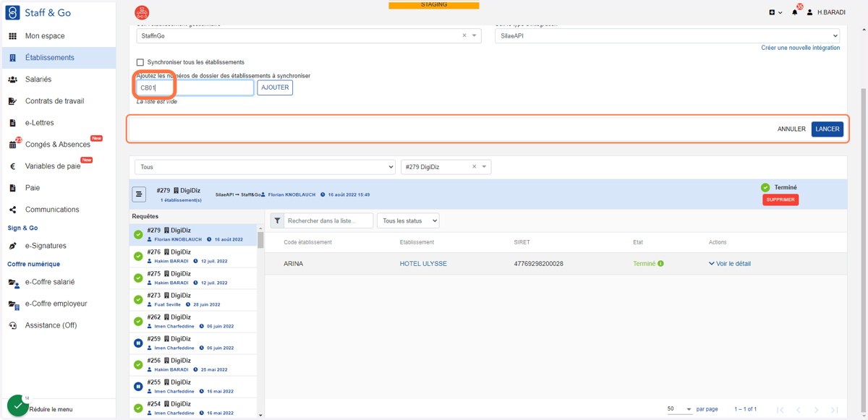Click the SUPPRIMER button
Image resolution: width=868 pixels, height=420 pixels.
(780, 200)
